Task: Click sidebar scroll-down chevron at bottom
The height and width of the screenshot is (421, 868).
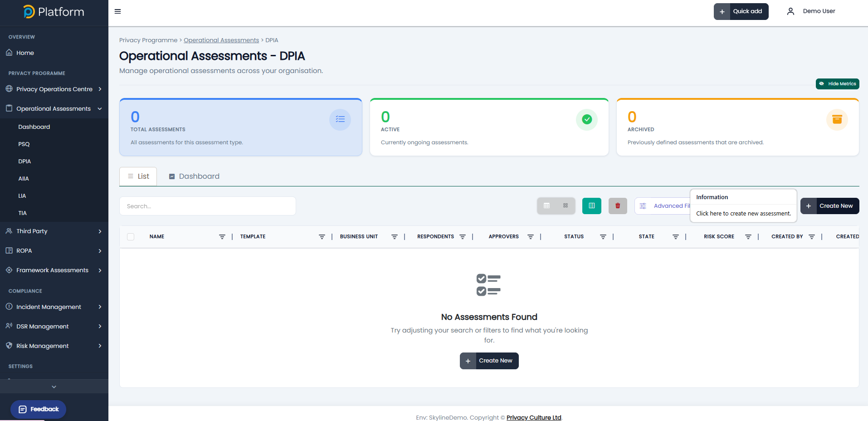Action: tap(54, 387)
